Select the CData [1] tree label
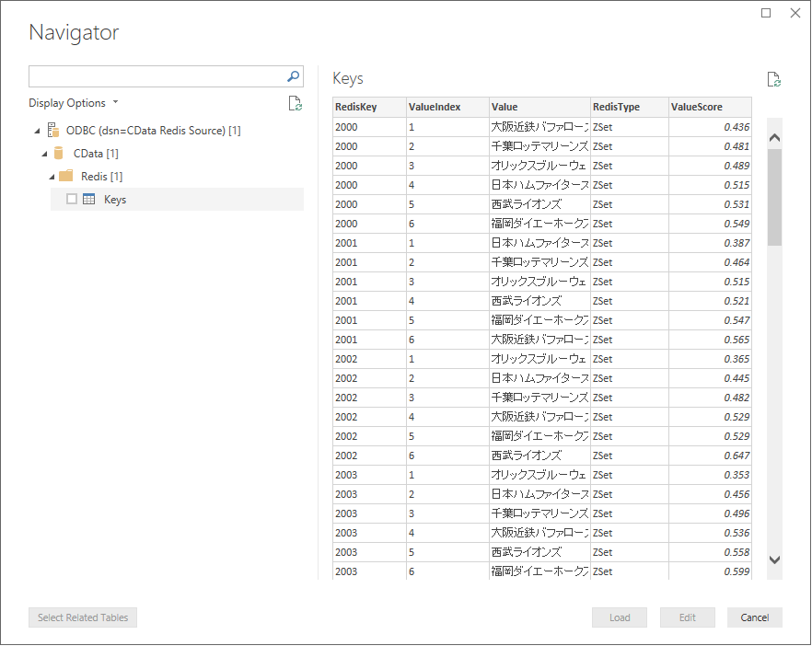 click(x=96, y=154)
